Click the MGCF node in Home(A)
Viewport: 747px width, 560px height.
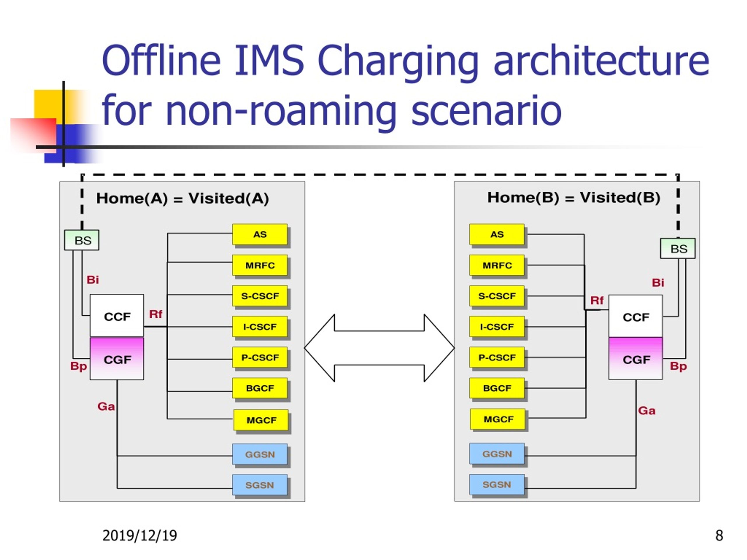click(x=261, y=420)
